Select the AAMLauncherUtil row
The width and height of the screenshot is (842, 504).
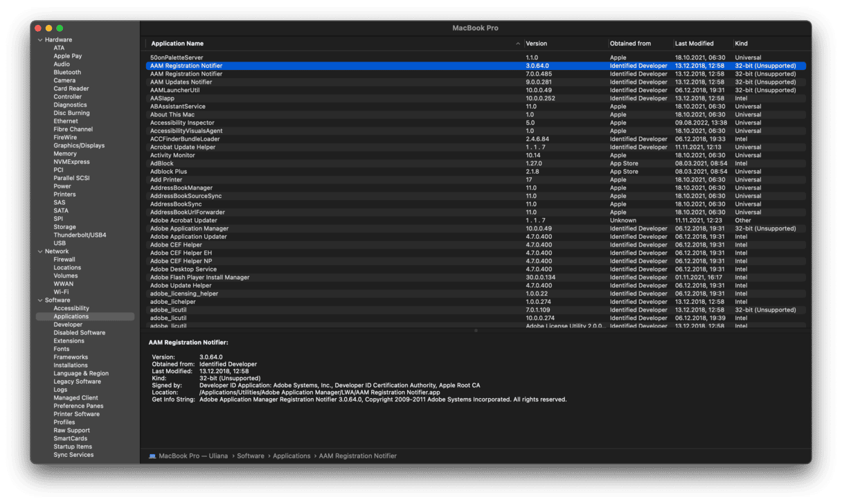(476, 90)
